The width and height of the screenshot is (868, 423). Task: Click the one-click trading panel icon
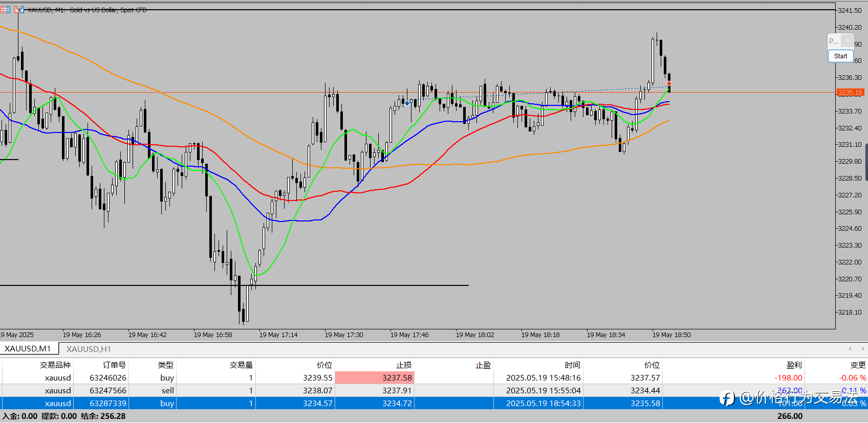(19, 10)
